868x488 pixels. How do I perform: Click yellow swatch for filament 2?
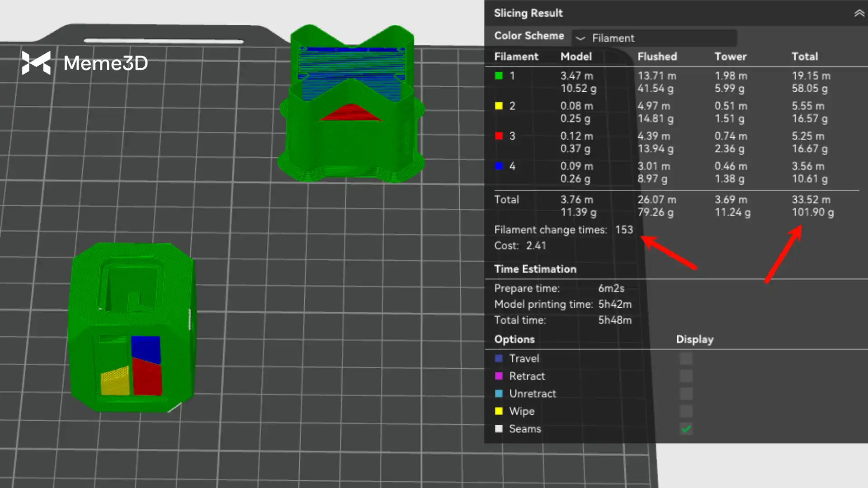[499, 106]
